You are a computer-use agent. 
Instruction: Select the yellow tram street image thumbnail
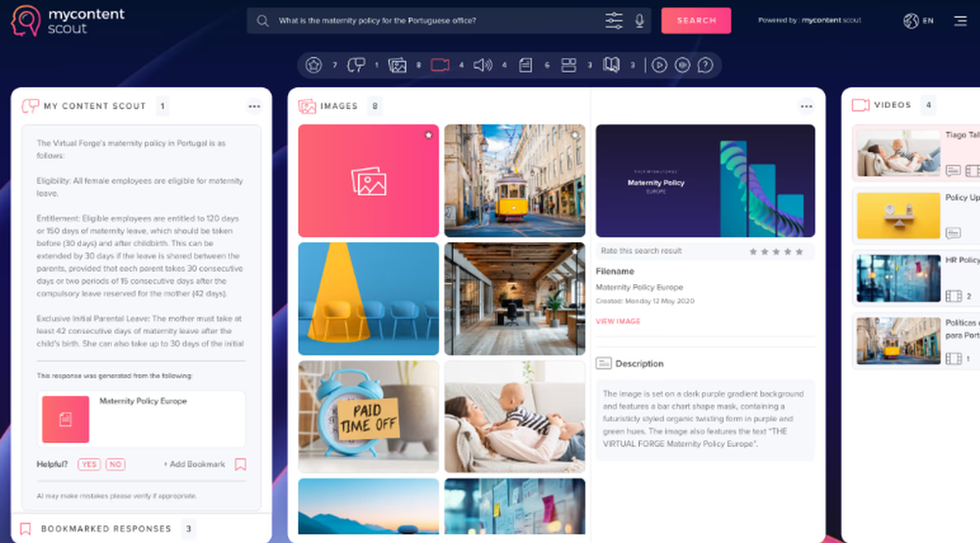[514, 180]
